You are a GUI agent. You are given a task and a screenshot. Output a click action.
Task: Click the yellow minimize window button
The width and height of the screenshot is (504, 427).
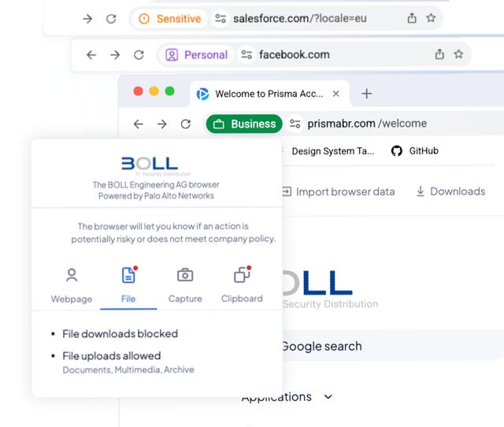click(154, 91)
